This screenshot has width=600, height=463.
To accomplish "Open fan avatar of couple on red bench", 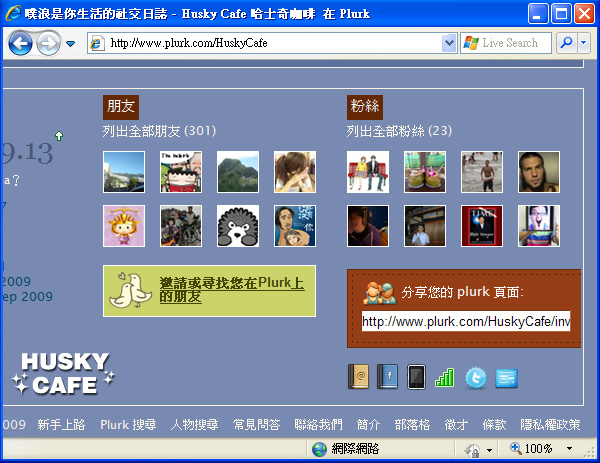I will click(x=368, y=172).
